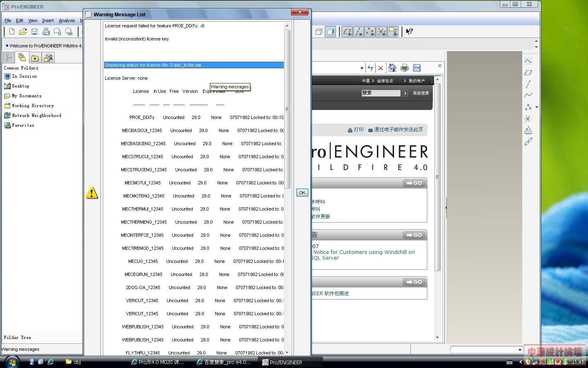The width and height of the screenshot is (588, 368).
Task: Select the Sketch tool icon
Action: [528, 61]
